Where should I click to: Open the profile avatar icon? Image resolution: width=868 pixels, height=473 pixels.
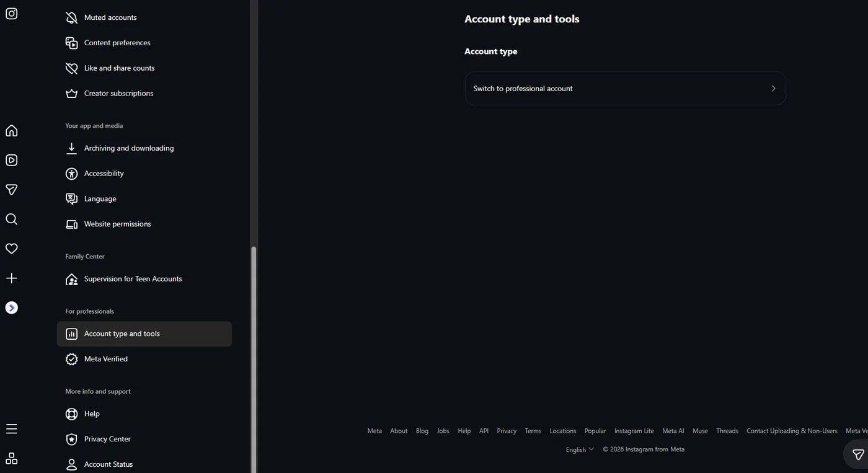coord(12,307)
